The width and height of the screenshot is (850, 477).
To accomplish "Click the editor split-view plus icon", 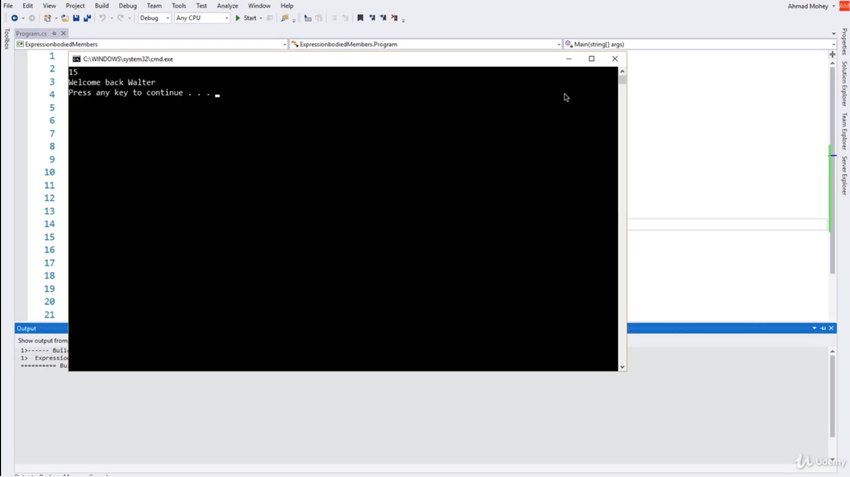I will click(x=833, y=54).
